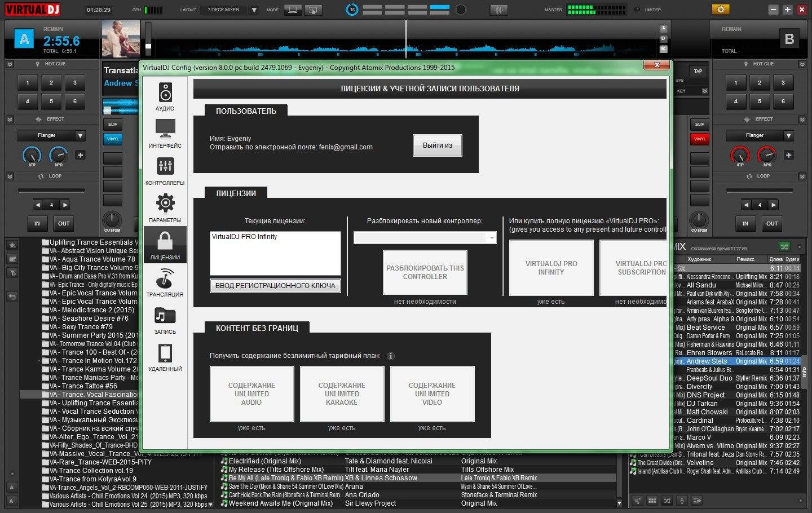Click the Выйти из logout button
This screenshot has width=812, height=513.
(x=438, y=145)
